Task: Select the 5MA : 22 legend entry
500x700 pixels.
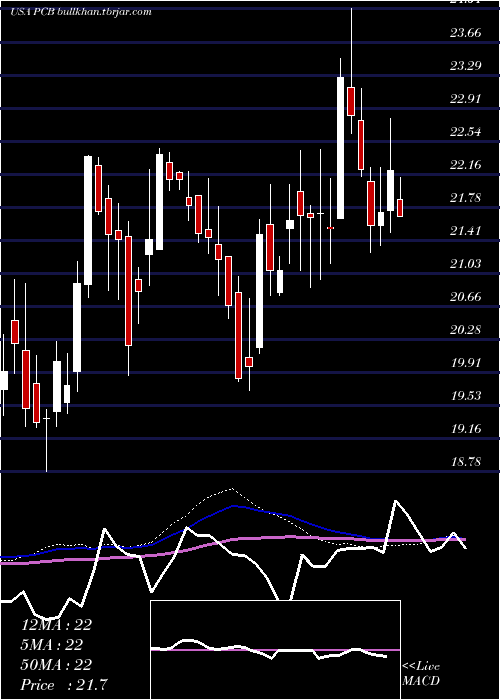Action: 51,645
